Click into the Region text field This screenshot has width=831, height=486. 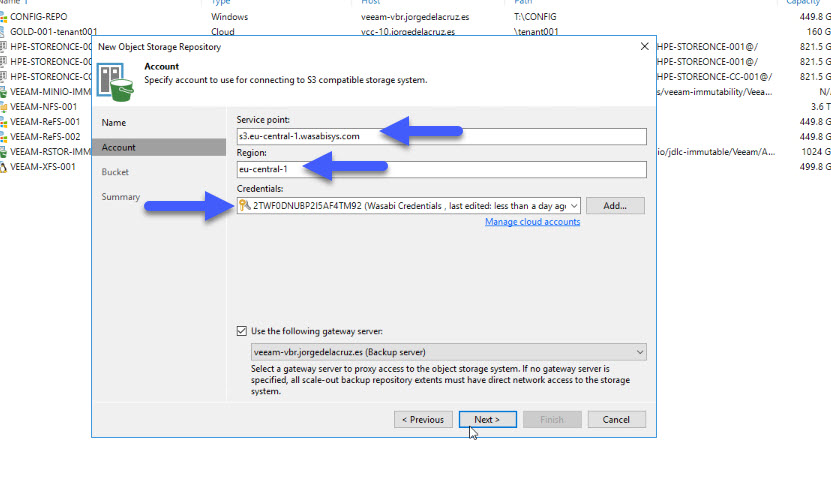coord(441,169)
